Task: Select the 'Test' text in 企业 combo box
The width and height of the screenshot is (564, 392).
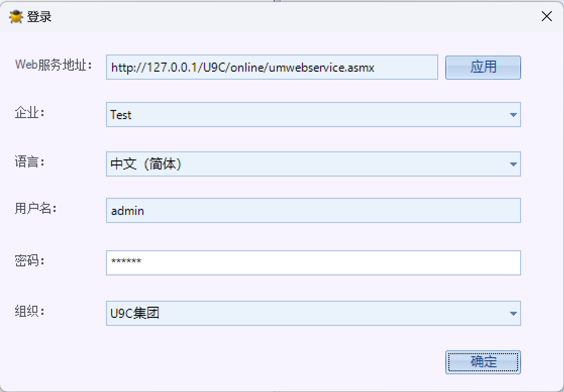Action: point(121,115)
